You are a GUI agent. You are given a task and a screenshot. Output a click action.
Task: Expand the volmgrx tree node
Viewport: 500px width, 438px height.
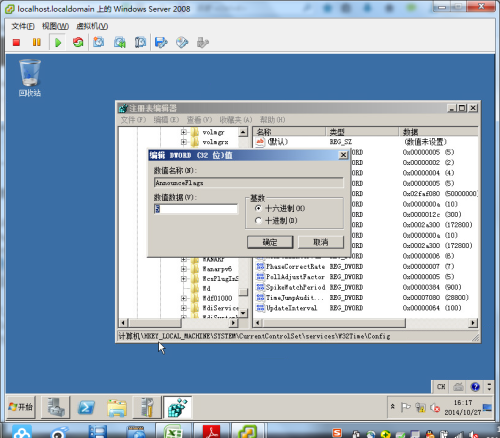click(x=184, y=142)
